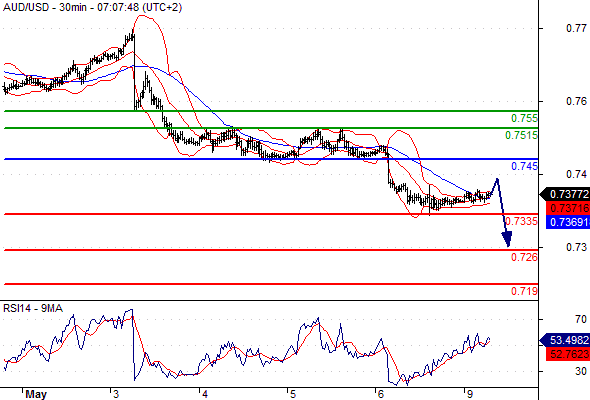Click the 0.76 price axis label
This screenshot has height=400, width=590.
[576, 101]
